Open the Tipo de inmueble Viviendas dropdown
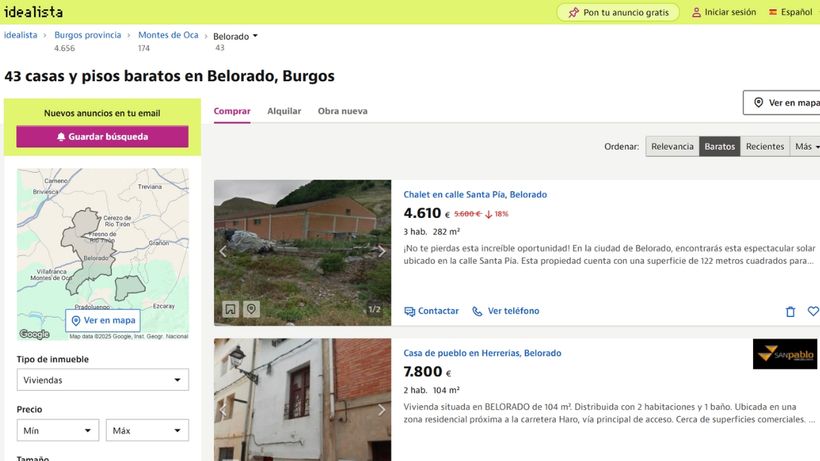Viewport: 820px width, 461px height. 102,380
